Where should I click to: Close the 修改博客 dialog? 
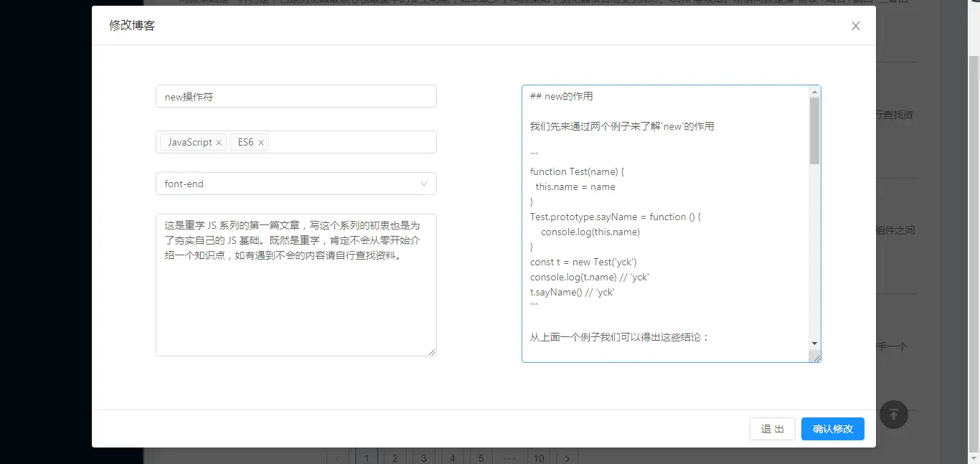coord(855,26)
